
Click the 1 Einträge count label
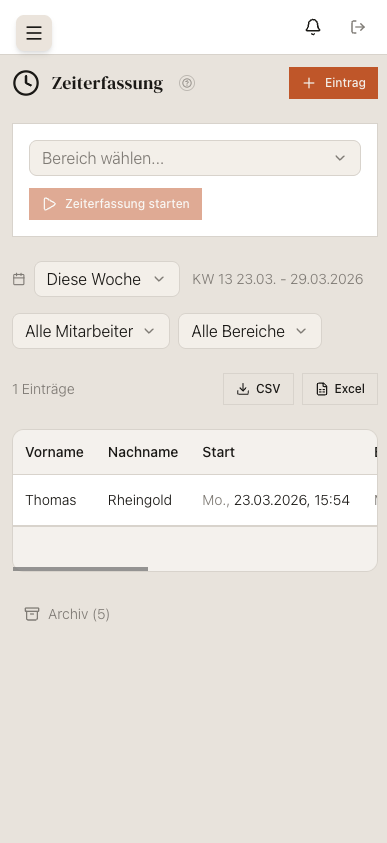[44, 389]
